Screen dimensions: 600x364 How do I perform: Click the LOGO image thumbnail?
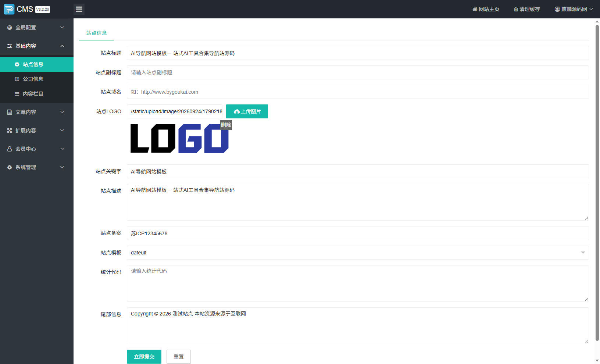point(180,138)
